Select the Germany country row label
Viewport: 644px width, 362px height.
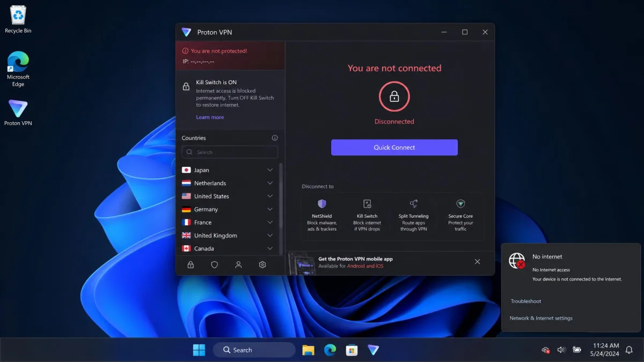206,209
